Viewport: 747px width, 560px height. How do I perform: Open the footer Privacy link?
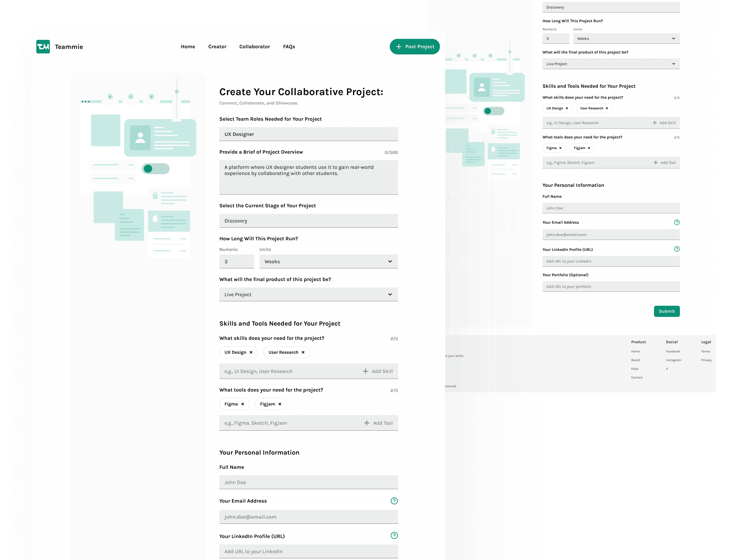pos(706,360)
